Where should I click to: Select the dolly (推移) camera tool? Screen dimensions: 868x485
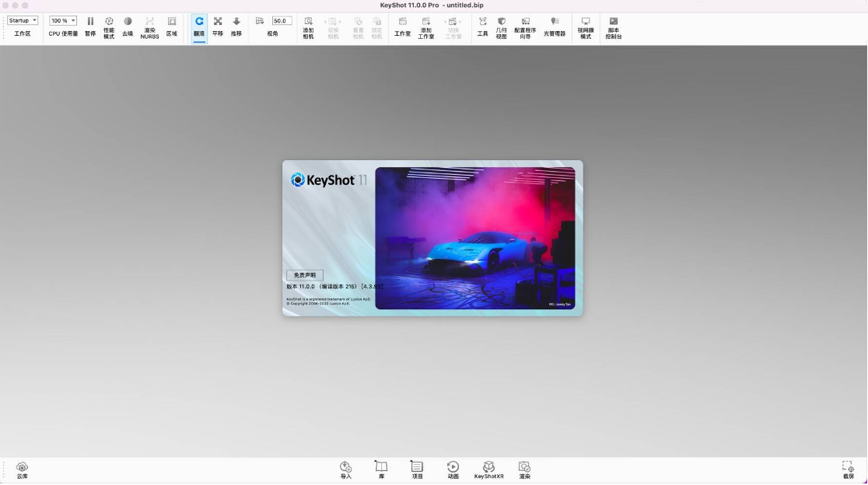pyautogui.click(x=236, y=26)
